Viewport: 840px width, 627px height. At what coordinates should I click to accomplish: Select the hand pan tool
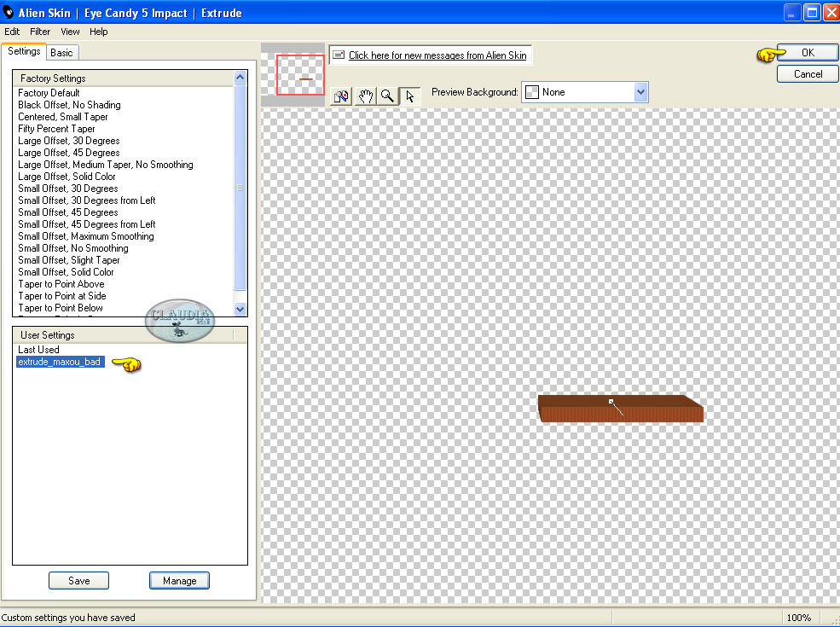[365, 96]
